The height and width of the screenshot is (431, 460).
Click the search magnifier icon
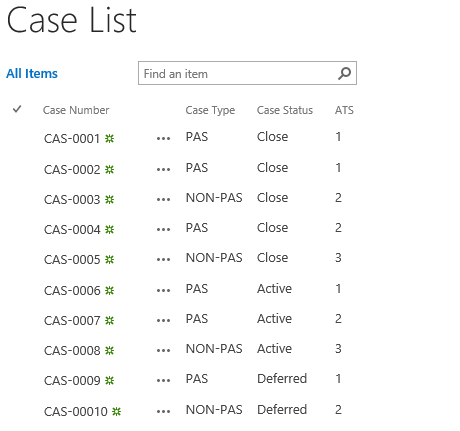point(344,73)
